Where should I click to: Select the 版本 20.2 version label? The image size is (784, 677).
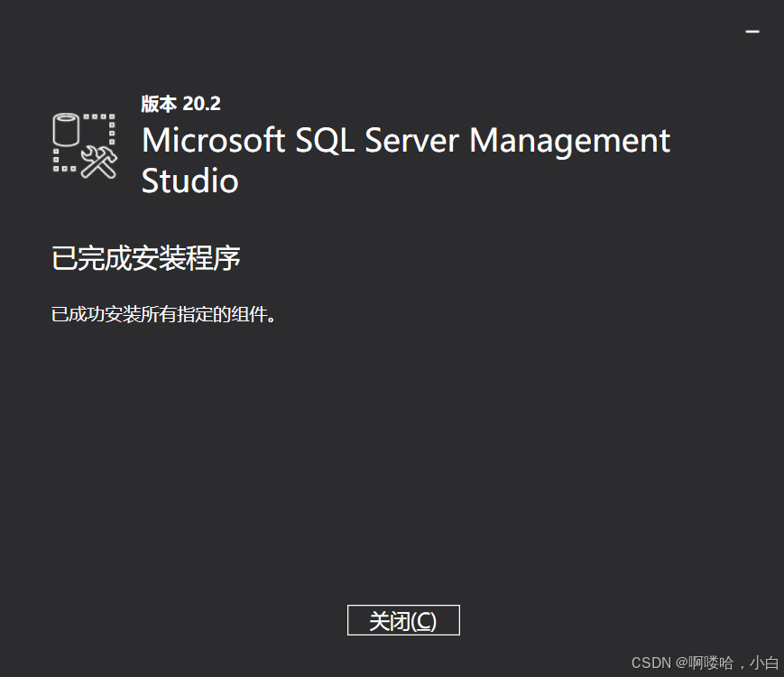coord(180,104)
